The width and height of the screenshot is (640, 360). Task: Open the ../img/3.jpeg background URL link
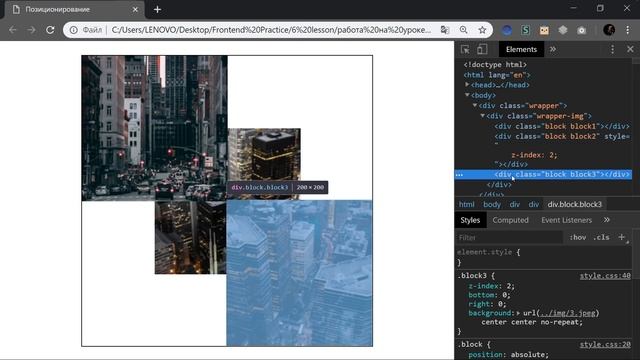[x=567, y=313]
